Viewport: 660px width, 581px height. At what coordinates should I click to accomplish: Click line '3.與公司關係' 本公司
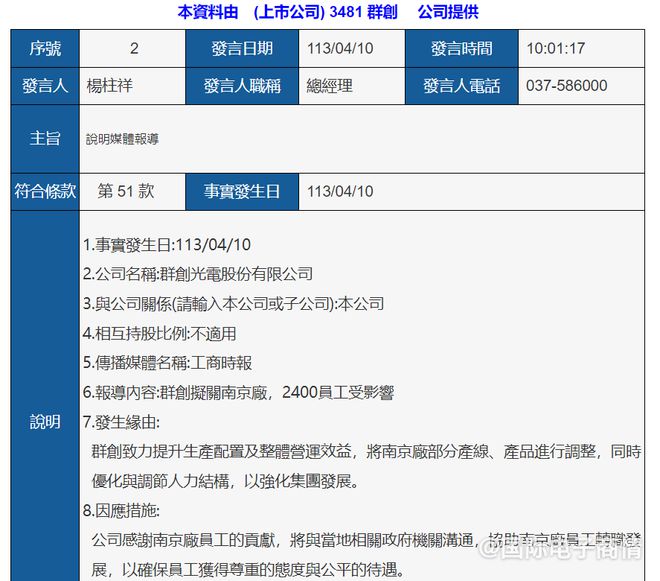click(234, 304)
